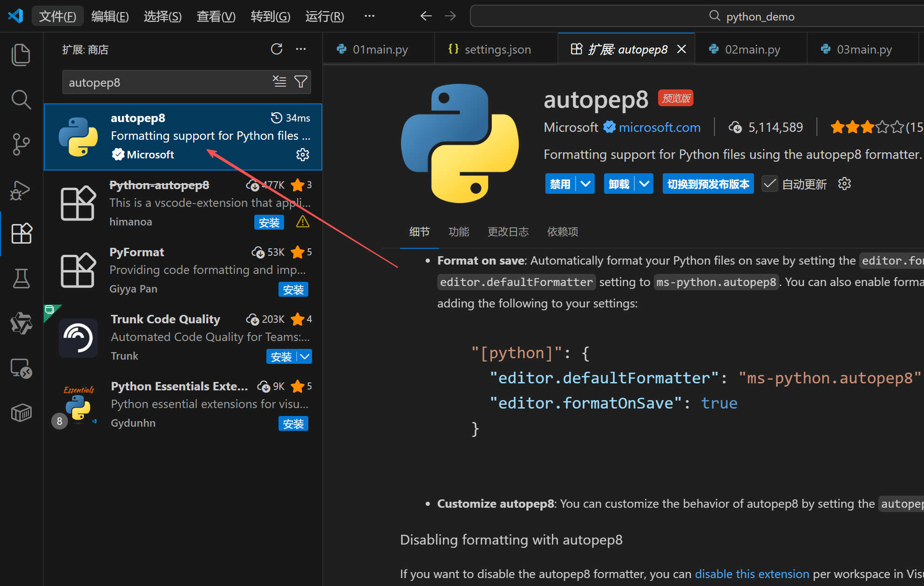Image resolution: width=924 pixels, height=586 pixels.
Task: Open the Run and Debug view
Action: [x=21, y=190]
